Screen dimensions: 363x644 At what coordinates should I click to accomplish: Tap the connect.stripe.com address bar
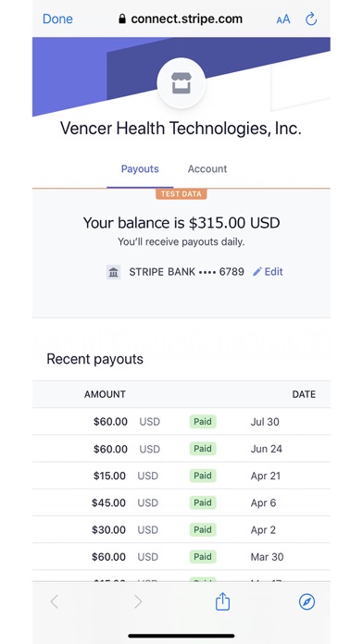point(181,19)
